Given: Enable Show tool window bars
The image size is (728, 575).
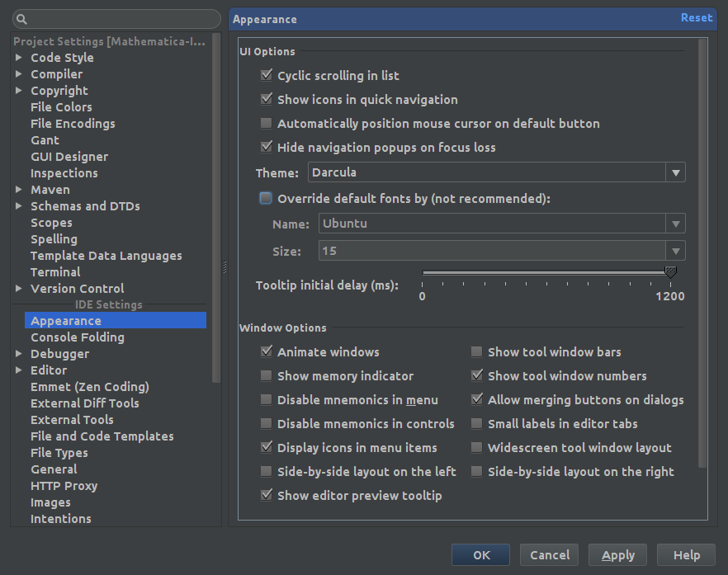Looking at the screenshot, I should tap(477, 351).
